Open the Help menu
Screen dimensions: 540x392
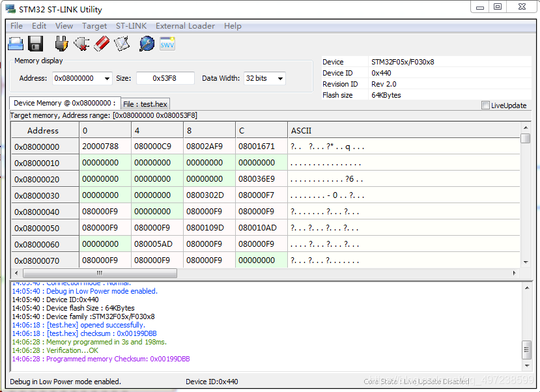[233, 26]
